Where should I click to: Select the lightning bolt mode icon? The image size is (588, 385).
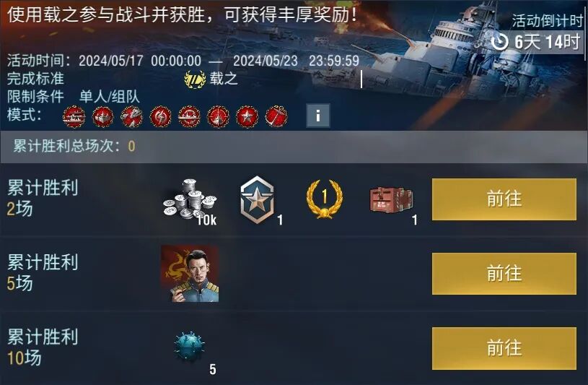pos(160,117)
